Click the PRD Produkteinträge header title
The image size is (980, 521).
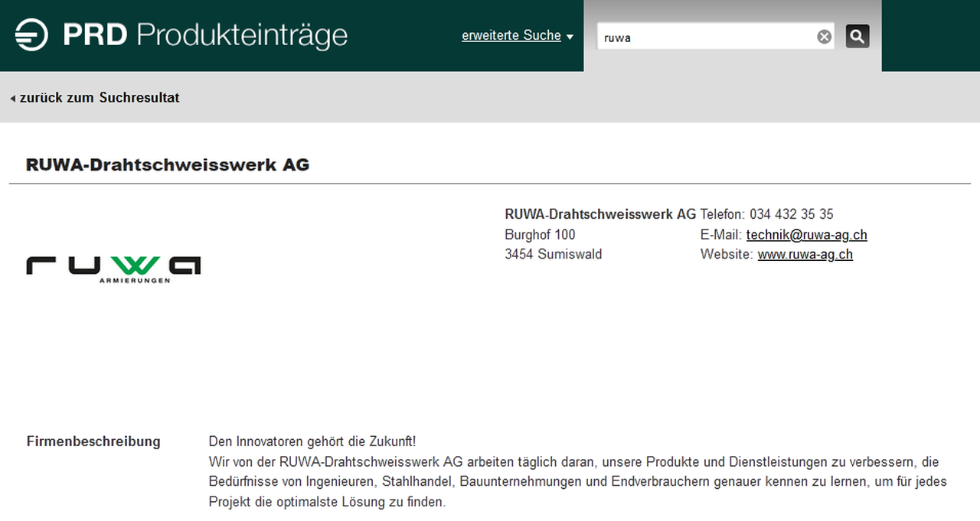click(x=205, y=35)
